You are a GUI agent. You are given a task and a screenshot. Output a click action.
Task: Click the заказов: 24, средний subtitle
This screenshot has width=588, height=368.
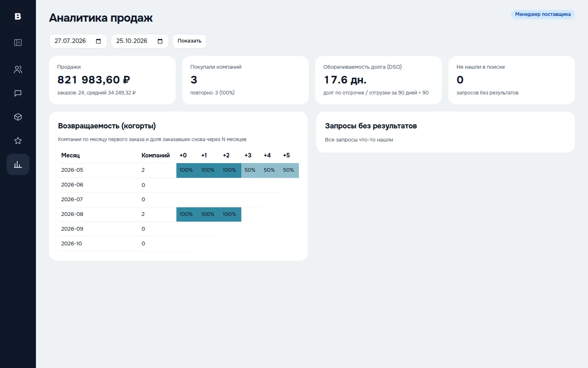pyautogui.click(x=96, y=93)
